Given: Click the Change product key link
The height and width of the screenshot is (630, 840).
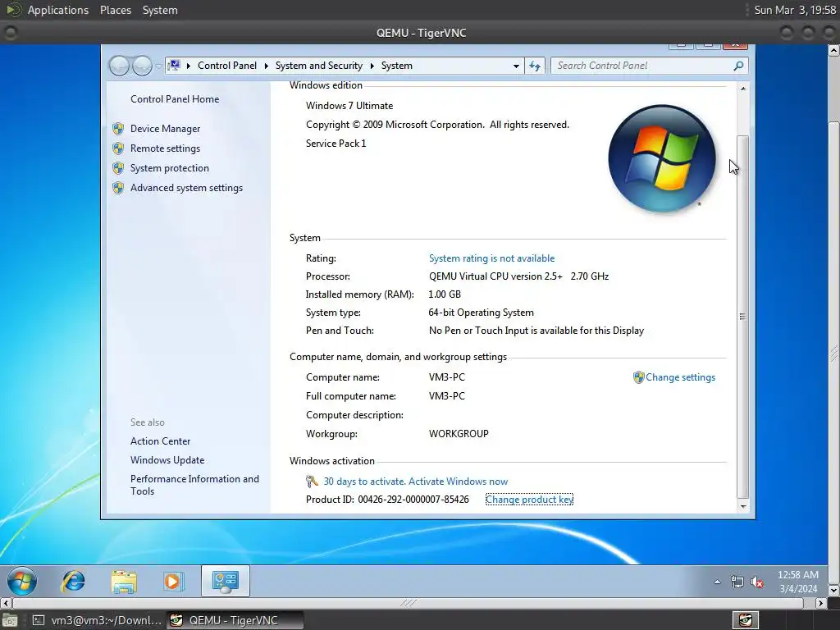Looking at the screenshot, I should click(529, 500).
